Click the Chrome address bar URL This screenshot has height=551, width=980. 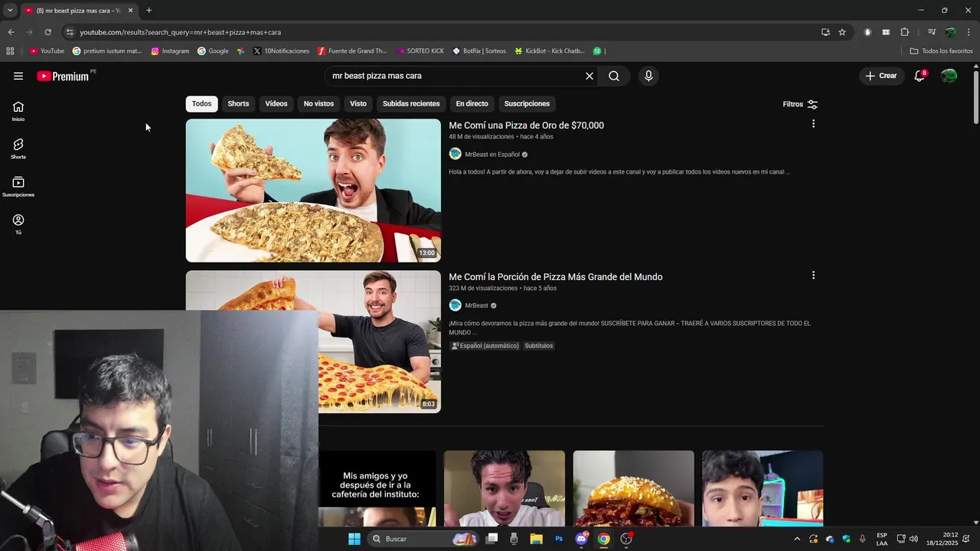click(180, 32)
